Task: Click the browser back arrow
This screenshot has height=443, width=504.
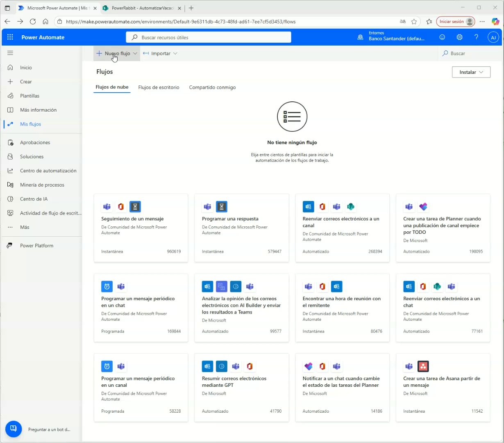Action: (x=7, y=21)
